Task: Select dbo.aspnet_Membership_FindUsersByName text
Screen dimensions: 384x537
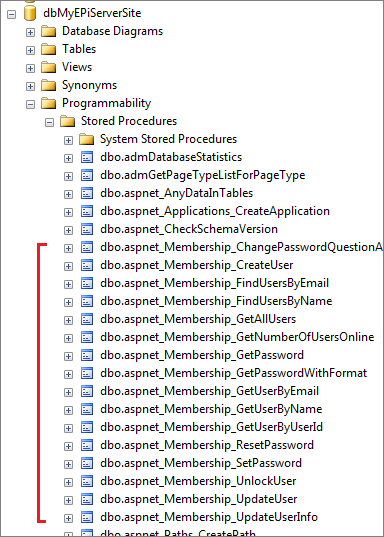Action: 216,301
